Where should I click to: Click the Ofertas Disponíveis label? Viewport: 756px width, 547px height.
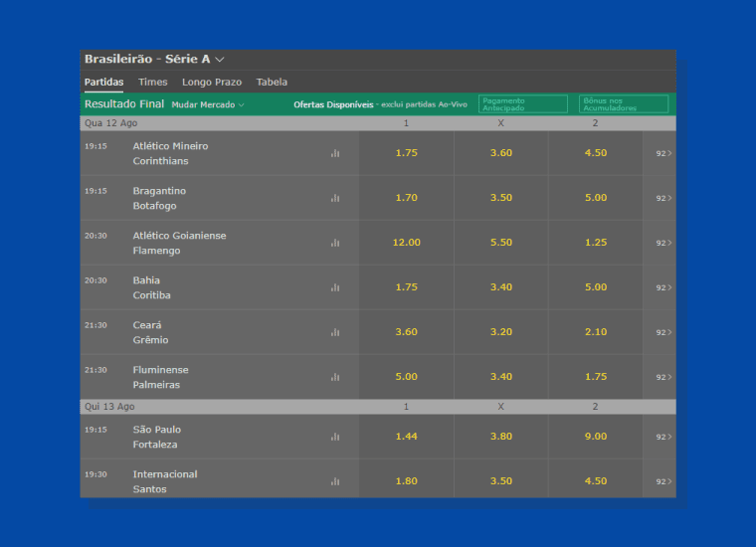pyautogui.click(x=333, y=104)
